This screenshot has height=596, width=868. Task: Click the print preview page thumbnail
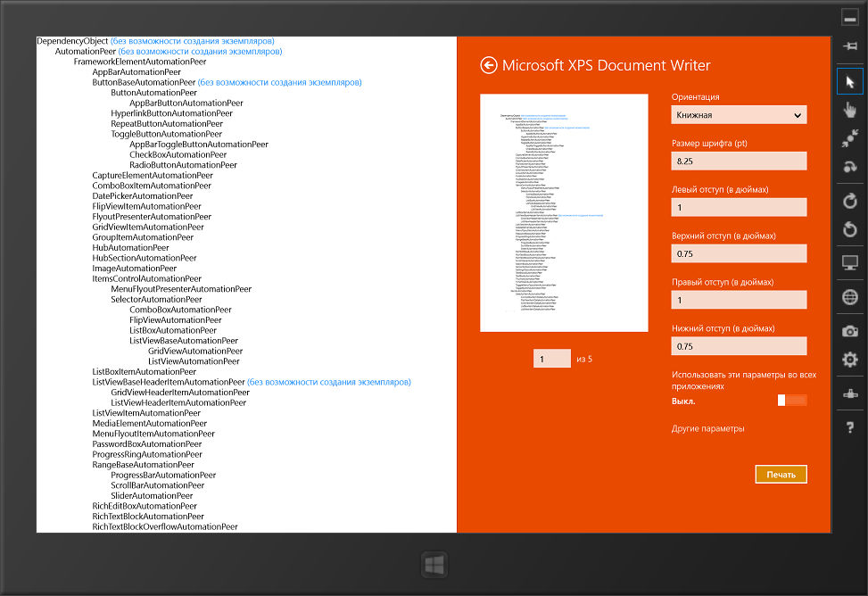564,213
